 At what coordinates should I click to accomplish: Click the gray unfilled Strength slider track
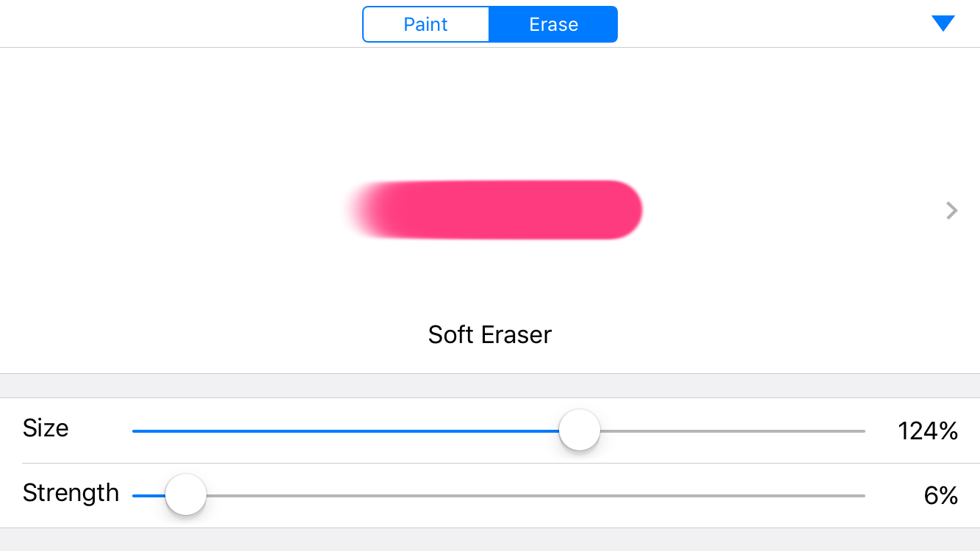[x=536, y=496]
